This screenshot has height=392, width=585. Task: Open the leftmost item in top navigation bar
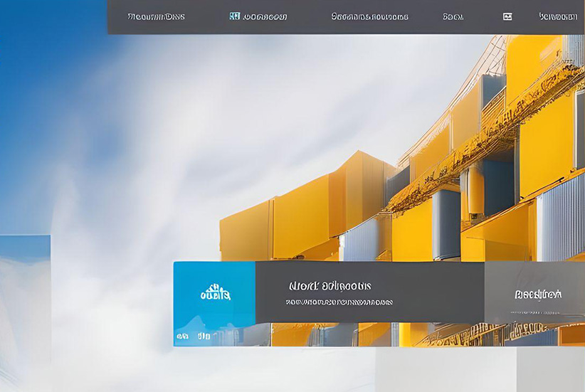(156, 16)
